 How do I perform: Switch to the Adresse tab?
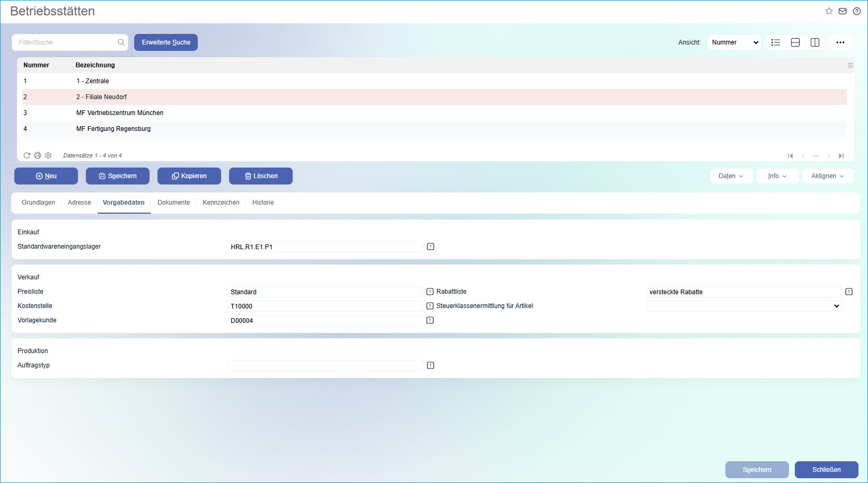(80, 203)
